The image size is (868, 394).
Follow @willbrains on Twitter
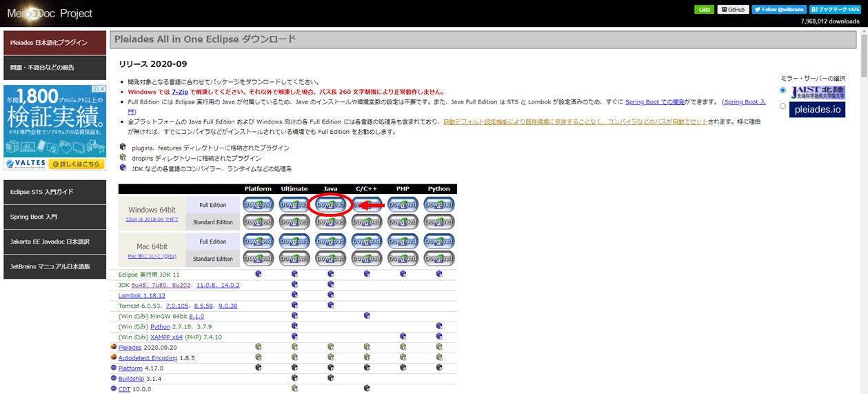pos(779,10)
